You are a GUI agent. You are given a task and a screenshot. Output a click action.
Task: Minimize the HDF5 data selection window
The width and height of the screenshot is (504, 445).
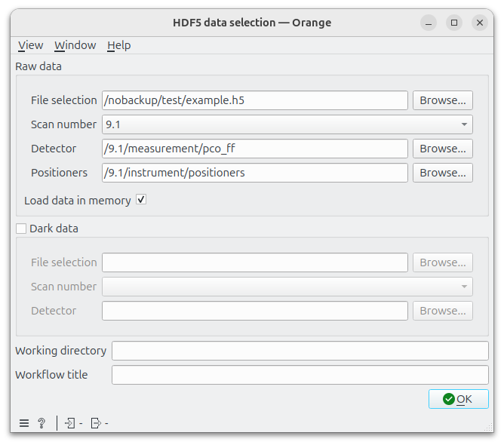point(429,23)
